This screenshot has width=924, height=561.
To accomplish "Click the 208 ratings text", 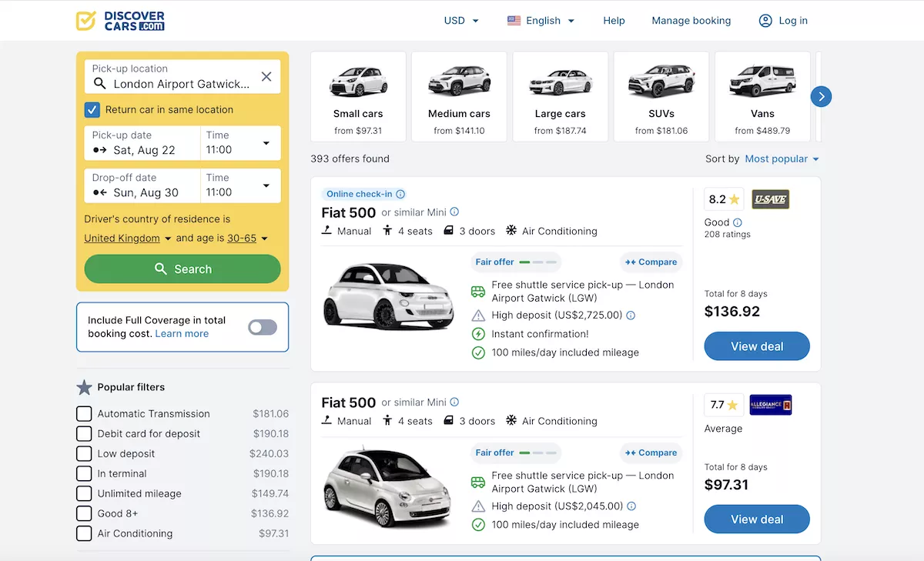I will (728, 234).
